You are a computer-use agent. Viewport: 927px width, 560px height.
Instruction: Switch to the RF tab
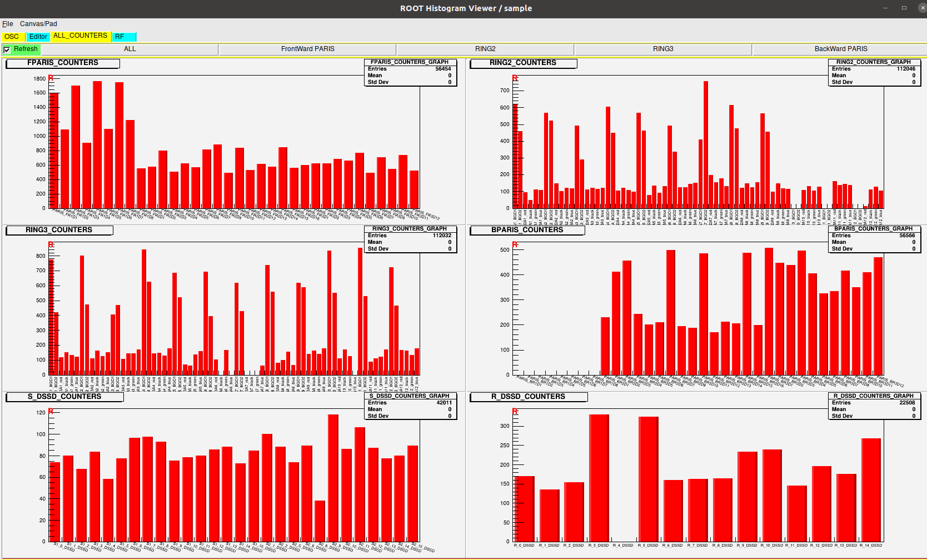point(123,37)
